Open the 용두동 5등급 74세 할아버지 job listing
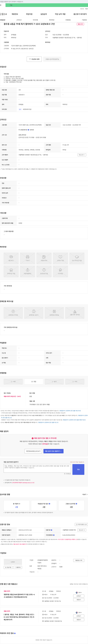The image size is (88, 644). (19, 617)
